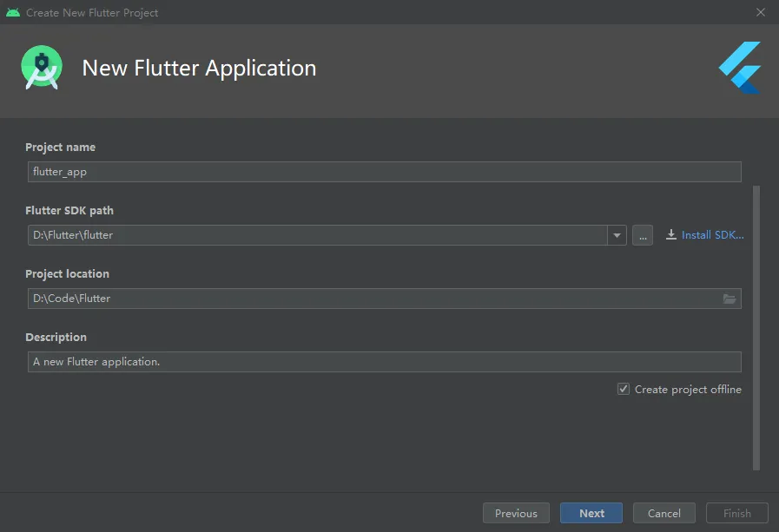
Task: Click the Flutter logo in header
Action: tap(741, 68)
